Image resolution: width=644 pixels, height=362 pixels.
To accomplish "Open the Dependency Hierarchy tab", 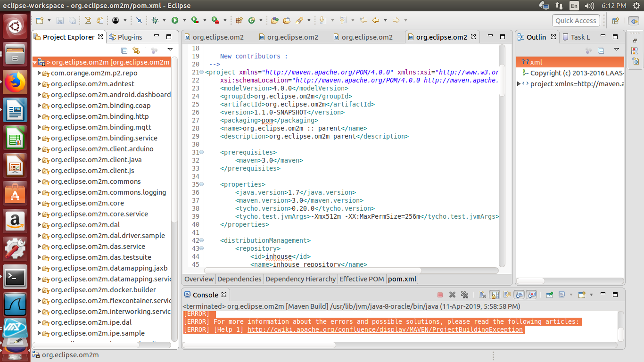I will click(300, 279).
